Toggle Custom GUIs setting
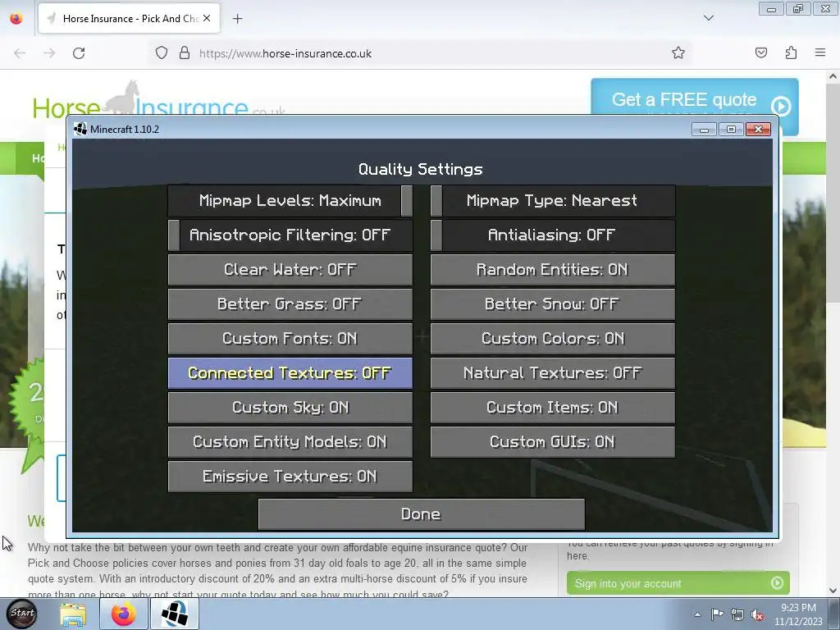Image resolution: width=840 pixels, height=630 pixels. click(552, 442)
